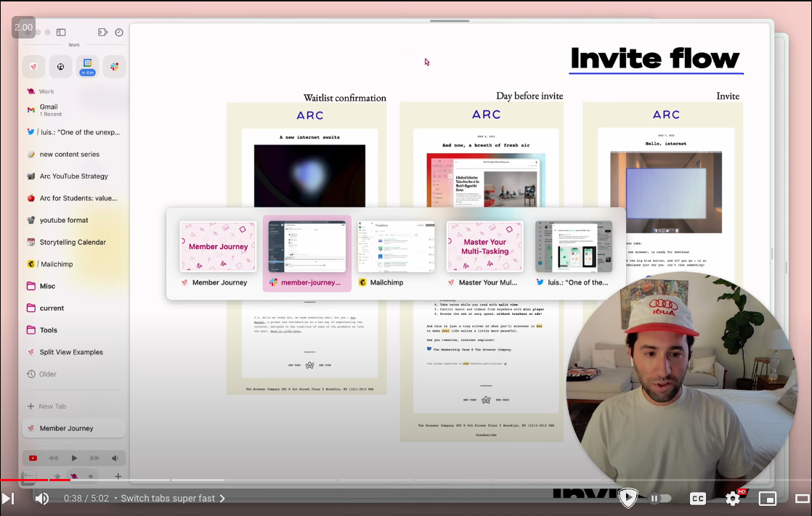Open the Mailchimp sidebar tab
The image size is (812, 516).
pos(74,264)
